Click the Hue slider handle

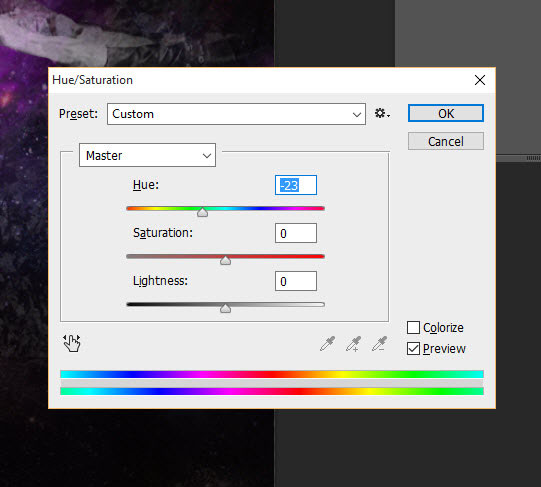tap(203, 212)
